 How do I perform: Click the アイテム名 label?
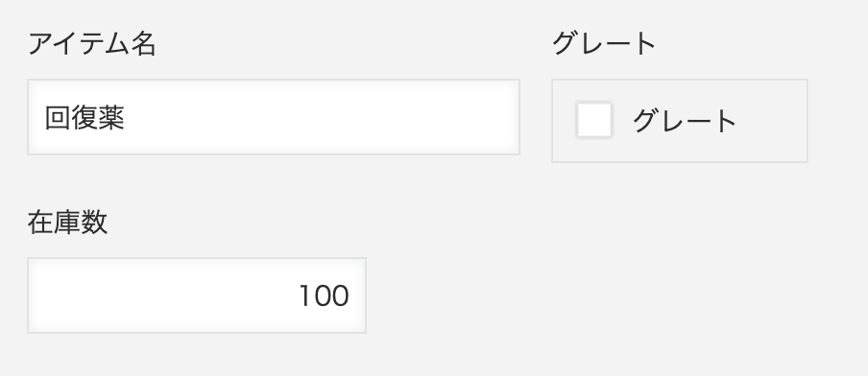(92, 44)
